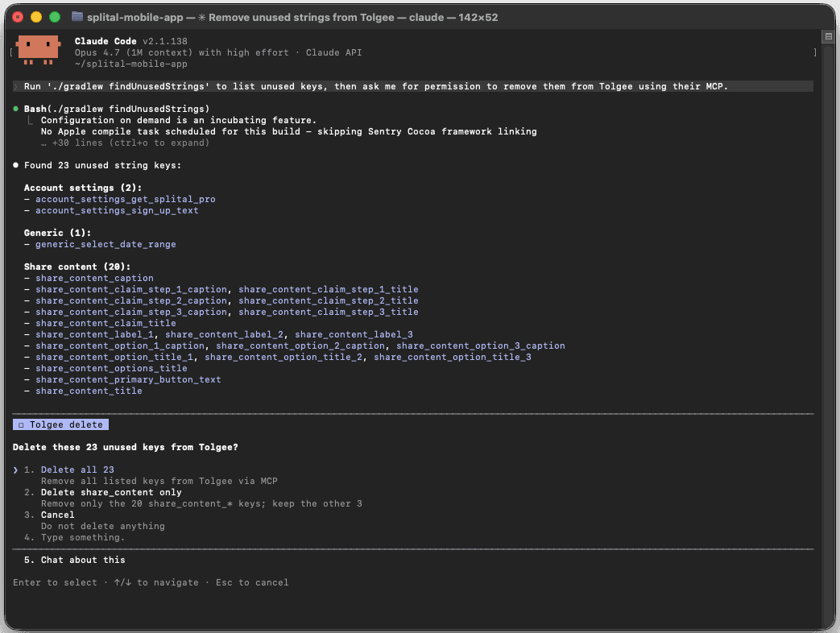Click the prompt input line starting with Run

pyautogui.click(x=412, y=86)
